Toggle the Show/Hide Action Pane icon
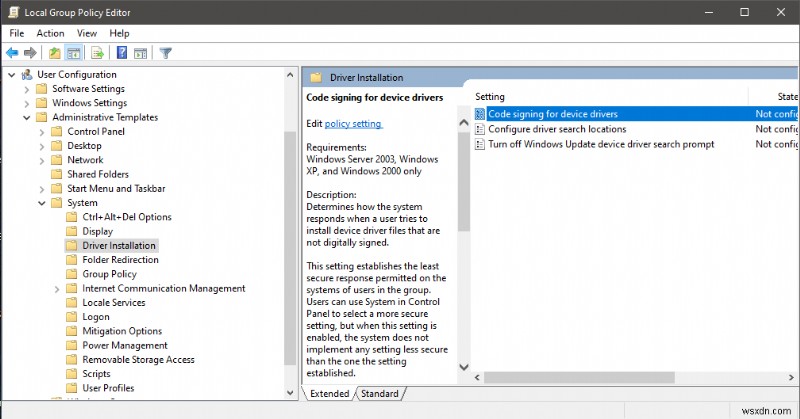 click(140, 53)
